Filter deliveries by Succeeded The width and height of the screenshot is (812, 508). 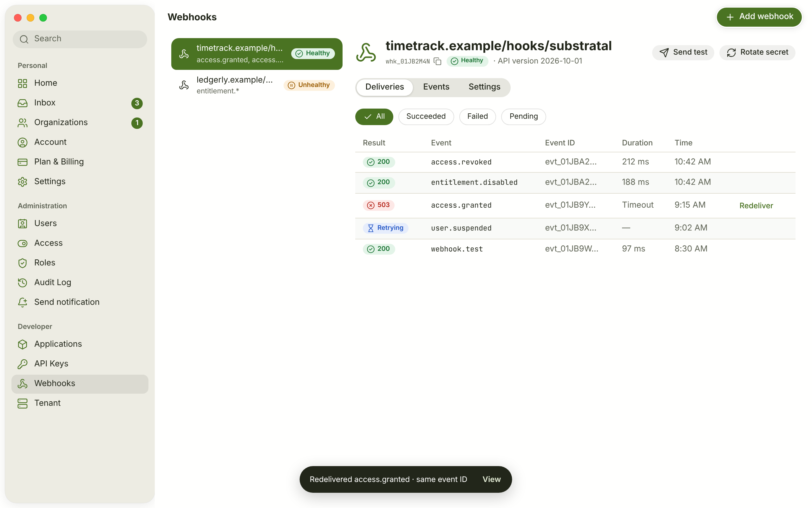[426, 117]
